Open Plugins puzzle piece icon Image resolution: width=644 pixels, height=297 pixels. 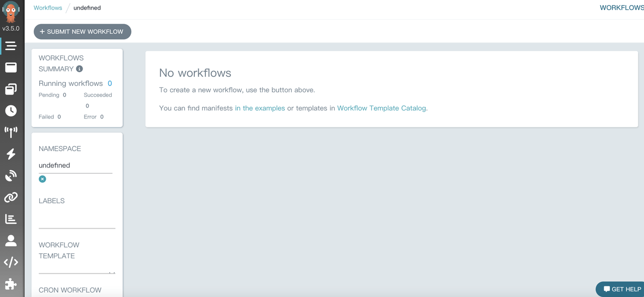[11, 284]
